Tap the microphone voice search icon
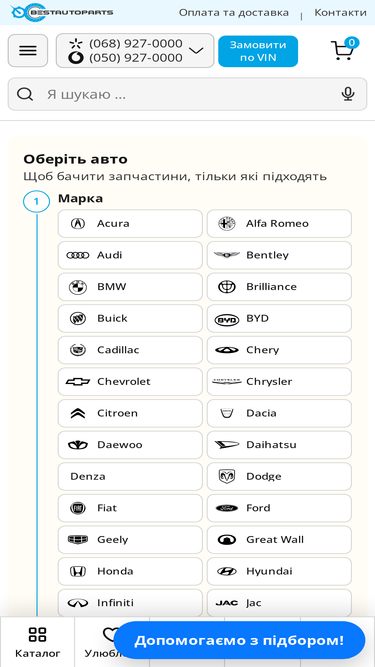Screen dimensions: 375x667 pos(348,94)
